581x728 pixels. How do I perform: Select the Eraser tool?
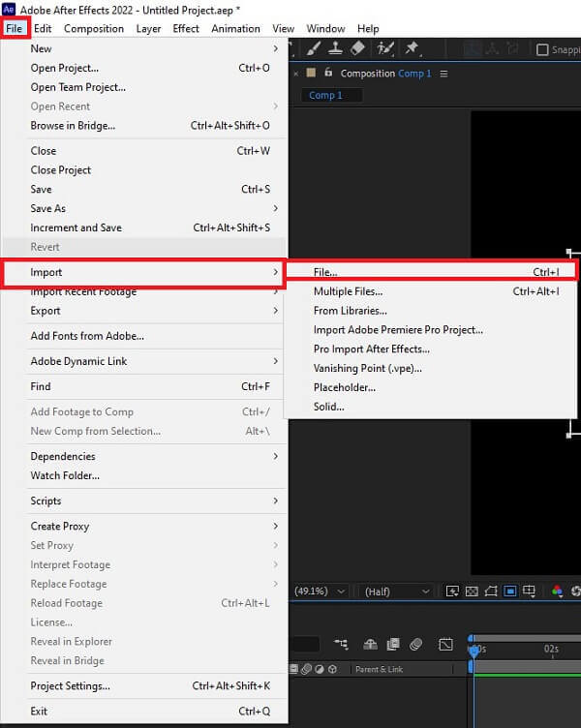[x=357, y=47]
